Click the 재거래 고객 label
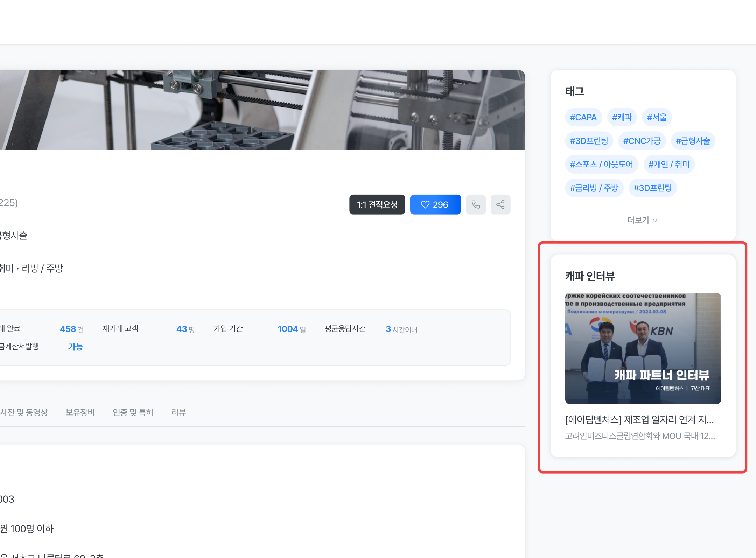The width and height of the screenshot is (756, 558). point(120,328)
